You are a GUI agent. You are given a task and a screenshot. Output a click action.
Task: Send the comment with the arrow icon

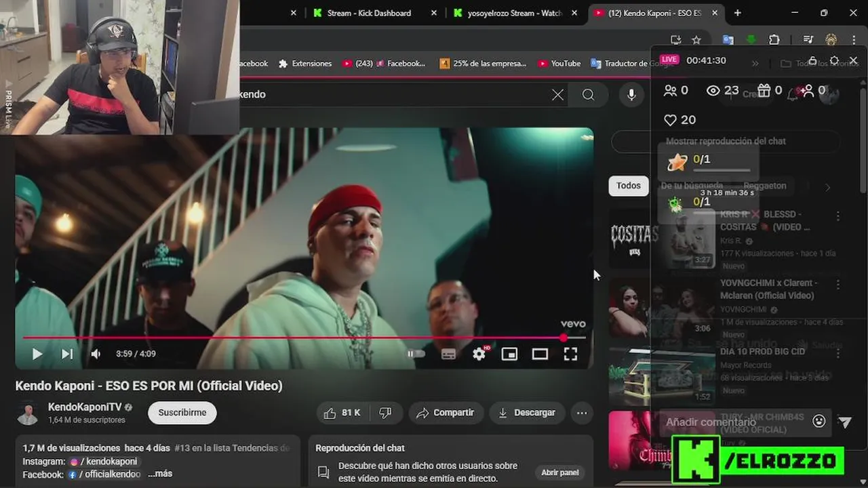(845, 422)
